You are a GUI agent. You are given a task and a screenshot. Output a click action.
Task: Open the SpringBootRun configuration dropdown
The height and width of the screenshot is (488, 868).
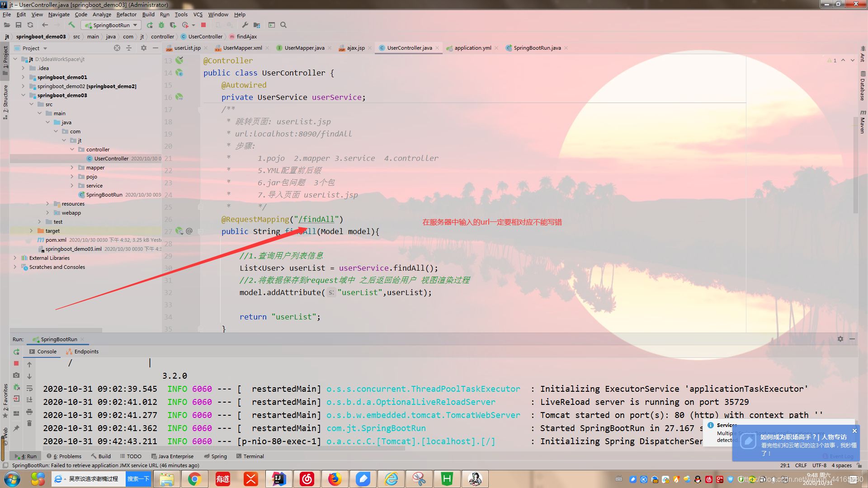pos(111,25)
